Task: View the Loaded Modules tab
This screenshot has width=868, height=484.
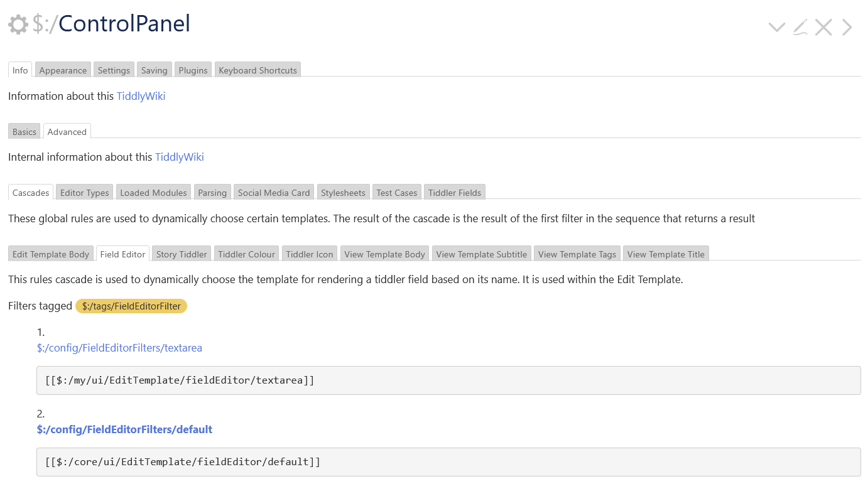Action: coord(154,192)
